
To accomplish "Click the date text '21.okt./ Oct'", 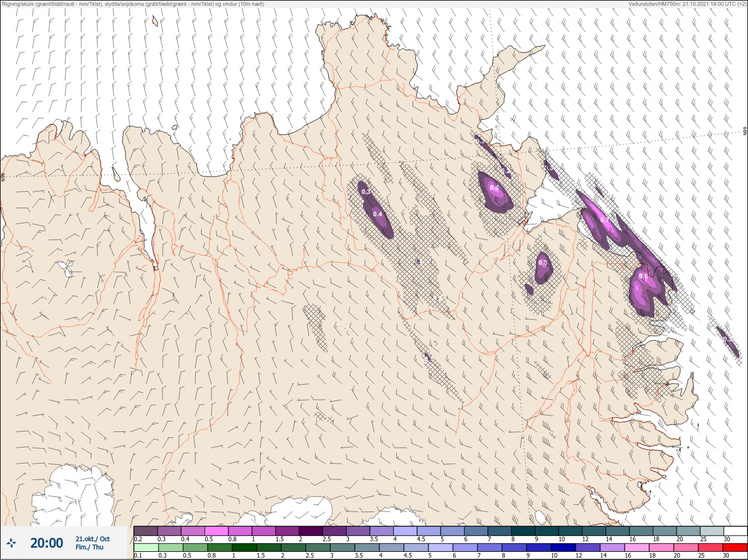I will (92, 539).
